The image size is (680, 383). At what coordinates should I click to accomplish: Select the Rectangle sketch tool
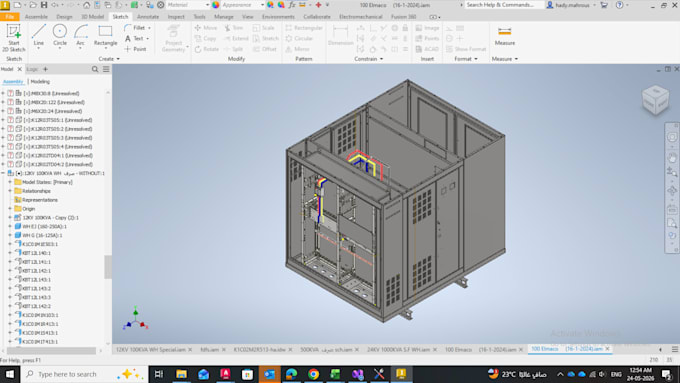[x=105, y=35]
